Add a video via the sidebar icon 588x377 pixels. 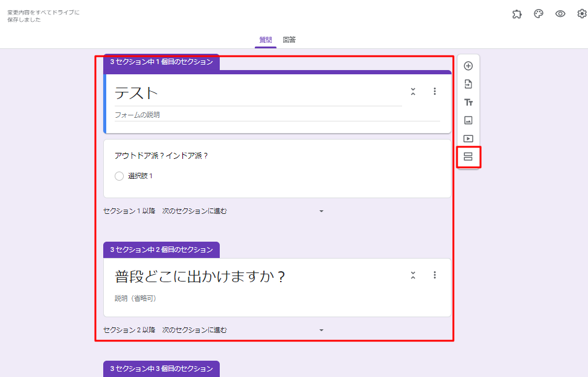click(468, 138)
